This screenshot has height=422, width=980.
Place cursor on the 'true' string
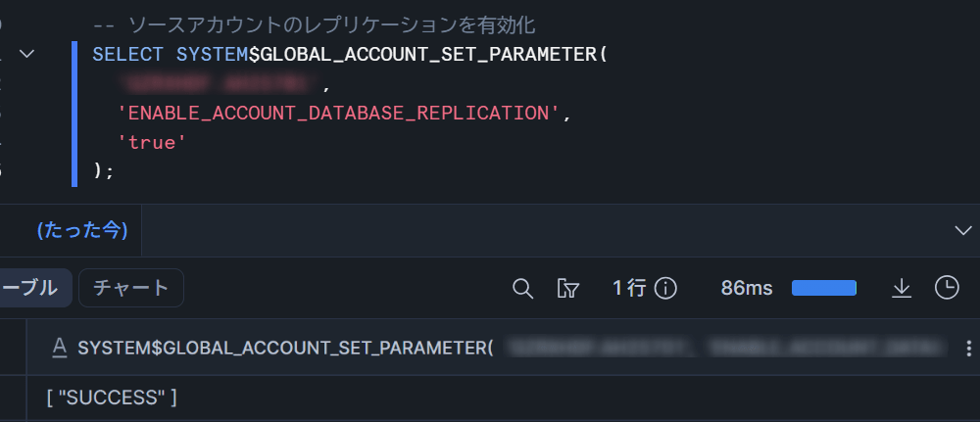152,142
